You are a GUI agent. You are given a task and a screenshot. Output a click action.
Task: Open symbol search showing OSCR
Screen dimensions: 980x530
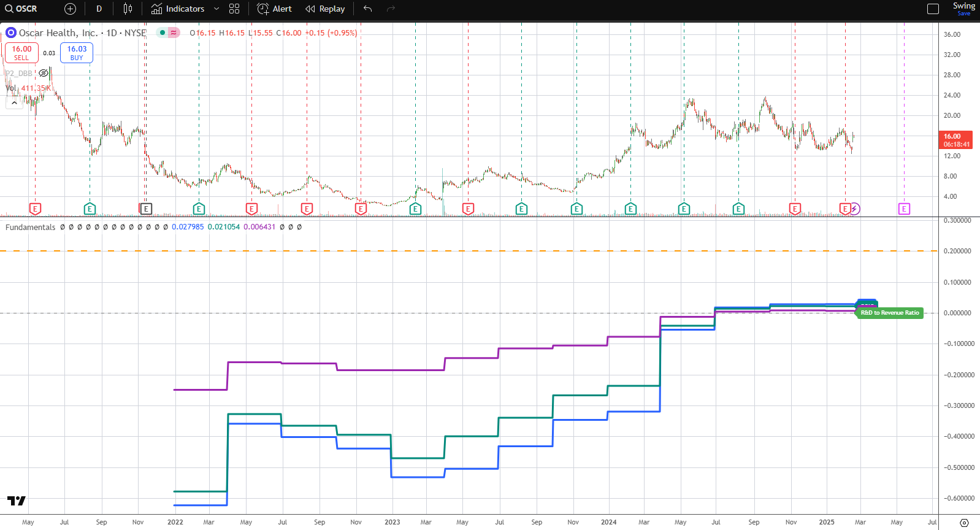point(21,9)
